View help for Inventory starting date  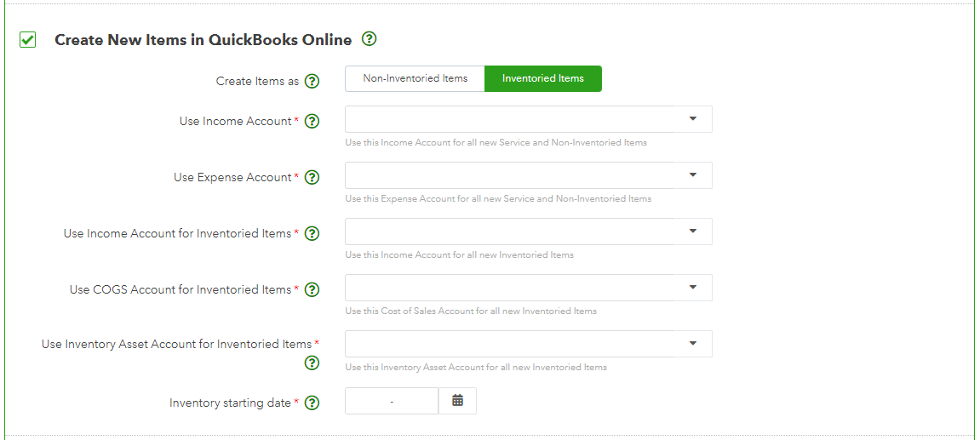pos(312,403)
